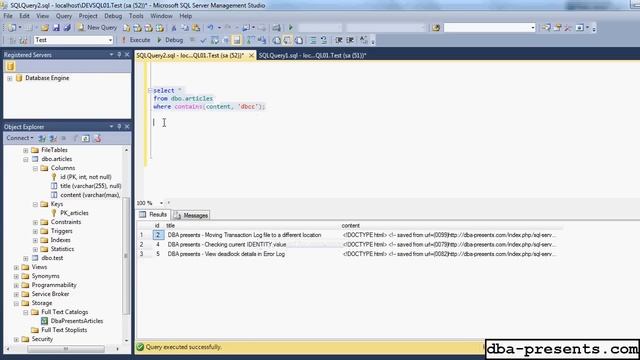
Task: Click Object Explorer disconnect icon
Action: [x=53, y=138]
